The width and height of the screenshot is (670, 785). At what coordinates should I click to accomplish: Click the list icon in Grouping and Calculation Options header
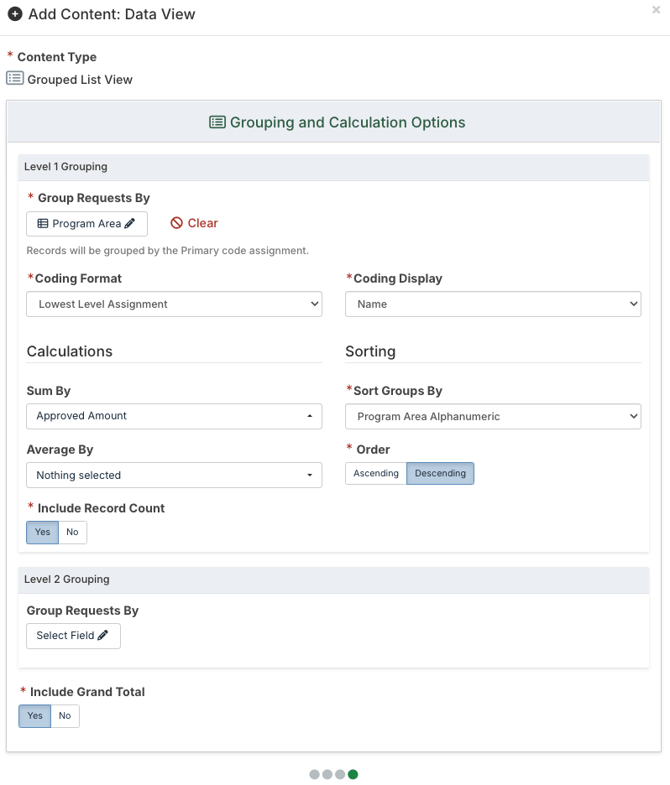tap(217, 122)
